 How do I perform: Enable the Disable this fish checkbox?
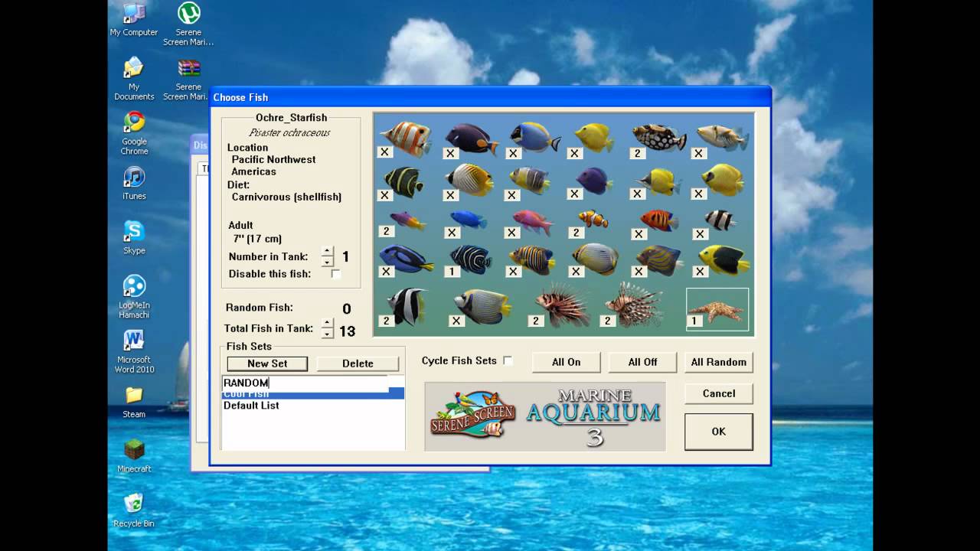pyautogui.click(x=335, y=274)
